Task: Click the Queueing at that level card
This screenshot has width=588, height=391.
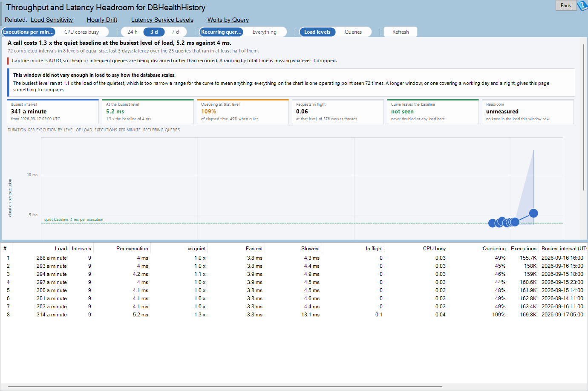Action: pos(243,112)
